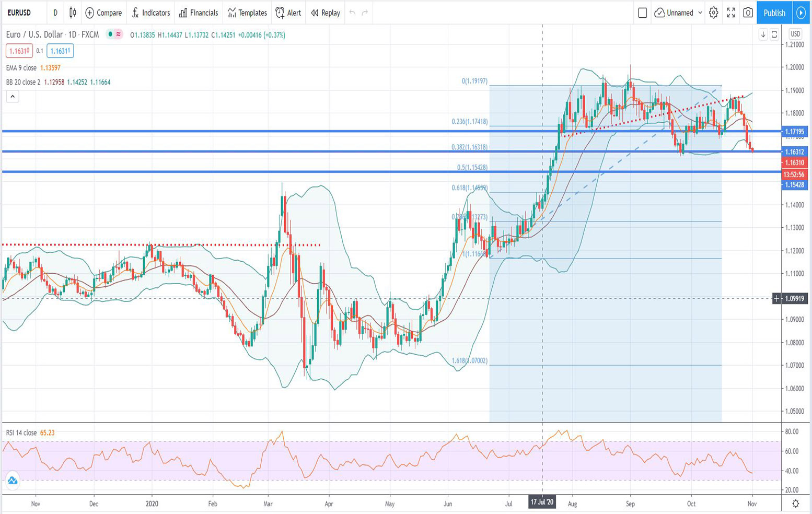
Task: Collapse the indicator legend with chevron
Action: [x=13, y=96]
